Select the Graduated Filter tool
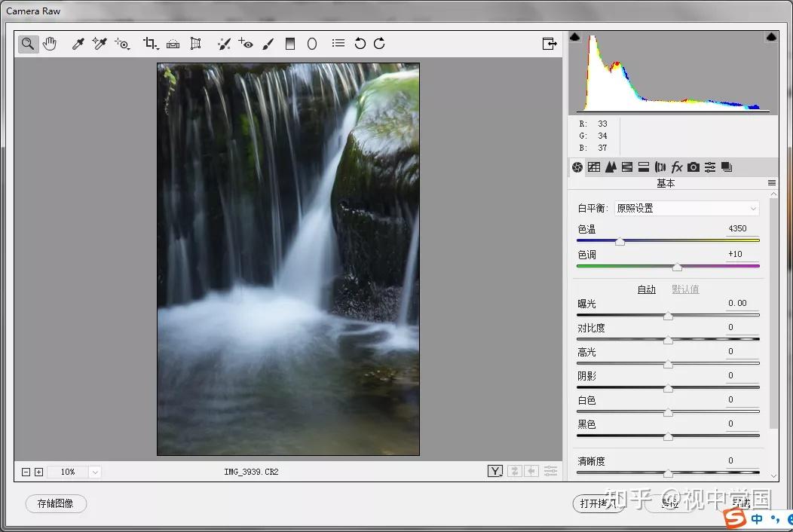Screen dimensions: 793x532 (x=289, y=44)
